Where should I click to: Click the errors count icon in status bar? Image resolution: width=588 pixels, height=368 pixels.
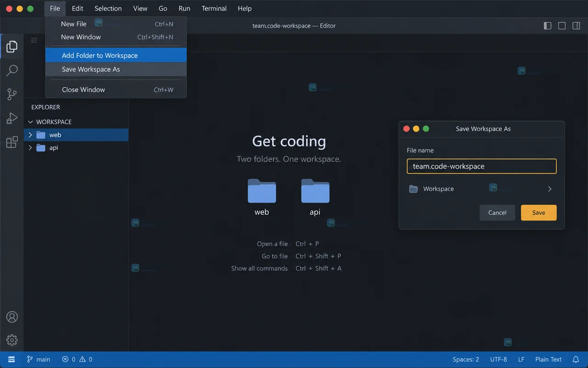pos(65,359)
